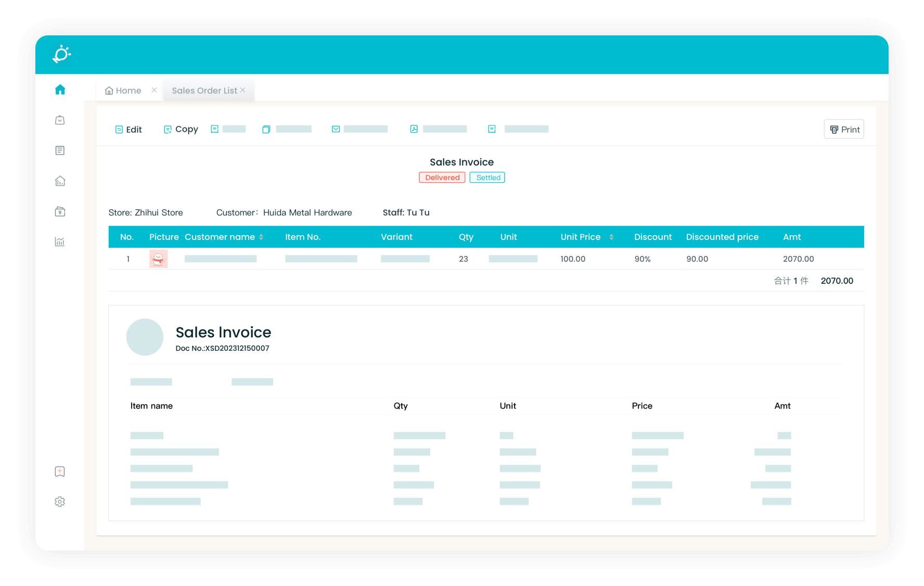Viewport: 924px width, 586px height.
Task: Switch to the Home tab
Action: pyautogui.click(x=124, y=91)
